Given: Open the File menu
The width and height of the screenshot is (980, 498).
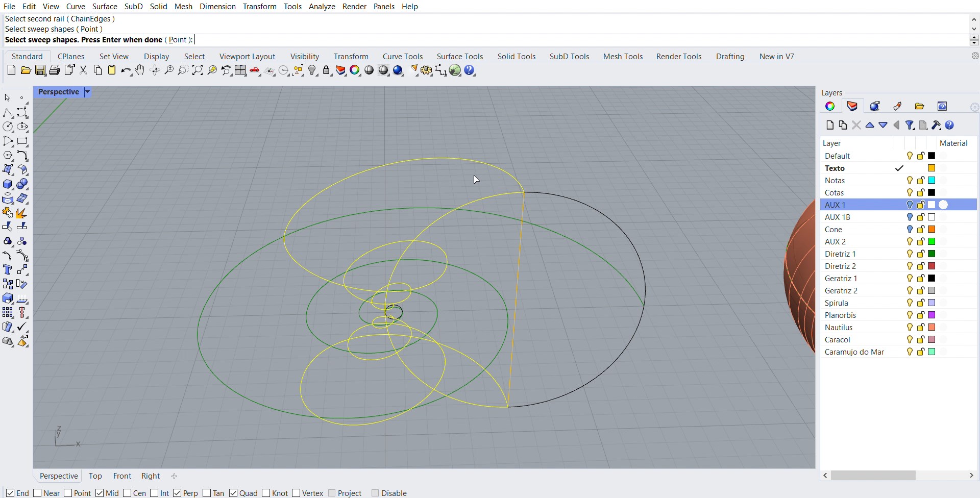Looking at the screenshot, I should point(9,6).
